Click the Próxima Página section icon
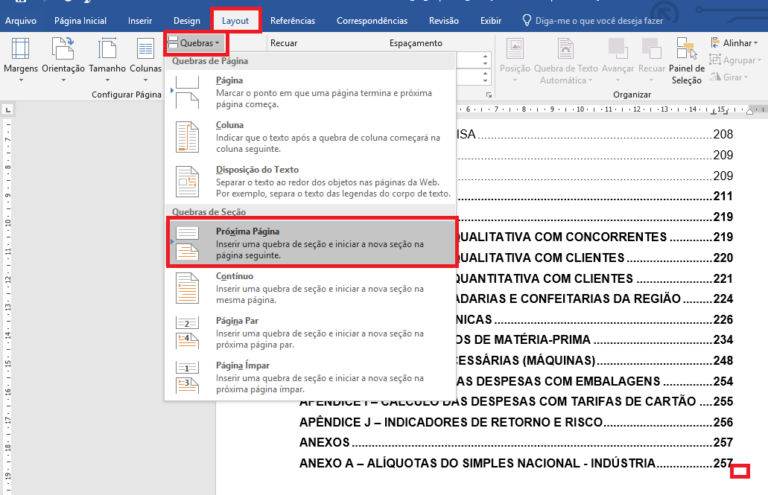 click(187, 243)
